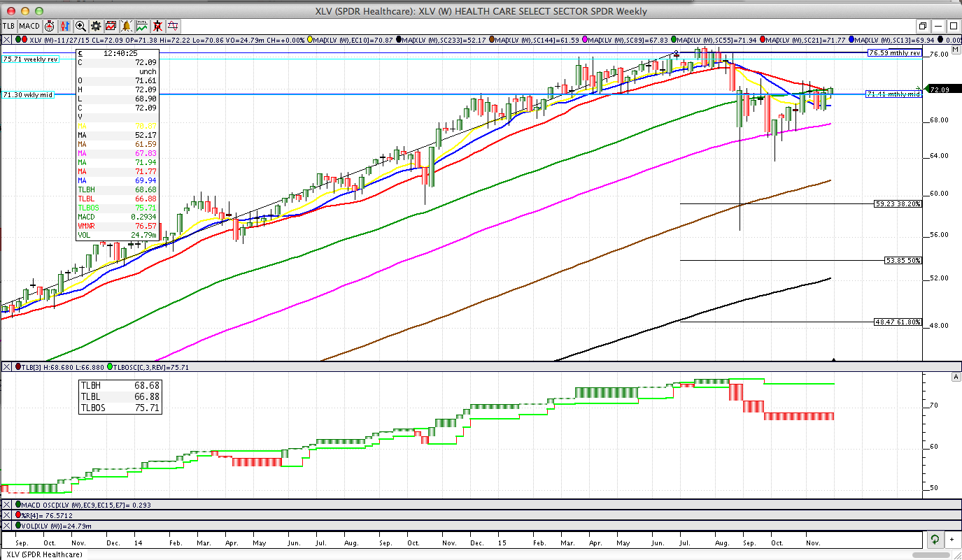Click the 72.09 current price tag
Screen dimensions: 962x560
(x=944, y=89)
